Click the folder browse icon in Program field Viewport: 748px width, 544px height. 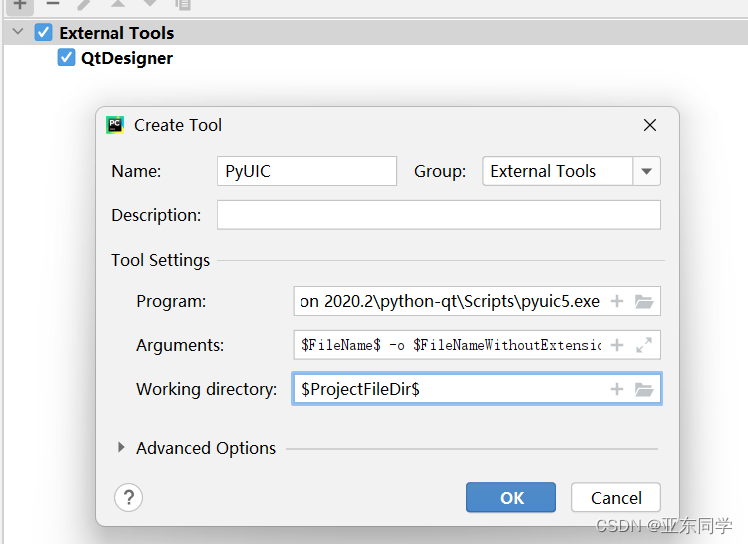pos(644,301)
